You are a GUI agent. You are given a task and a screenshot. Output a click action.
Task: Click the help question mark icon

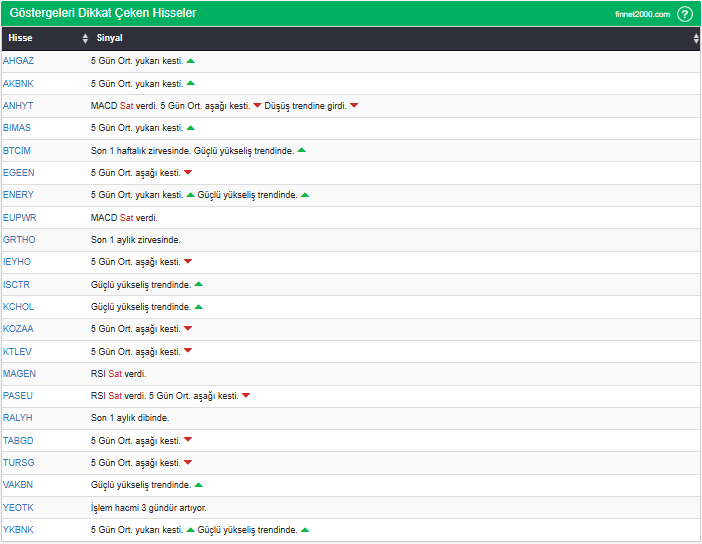[x=684, y=14]
